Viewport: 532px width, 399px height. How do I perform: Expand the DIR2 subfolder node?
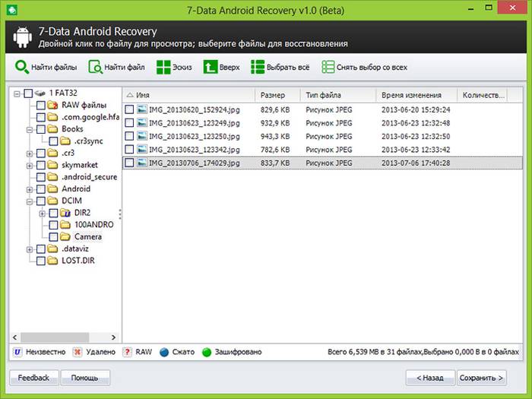[42, 213]
